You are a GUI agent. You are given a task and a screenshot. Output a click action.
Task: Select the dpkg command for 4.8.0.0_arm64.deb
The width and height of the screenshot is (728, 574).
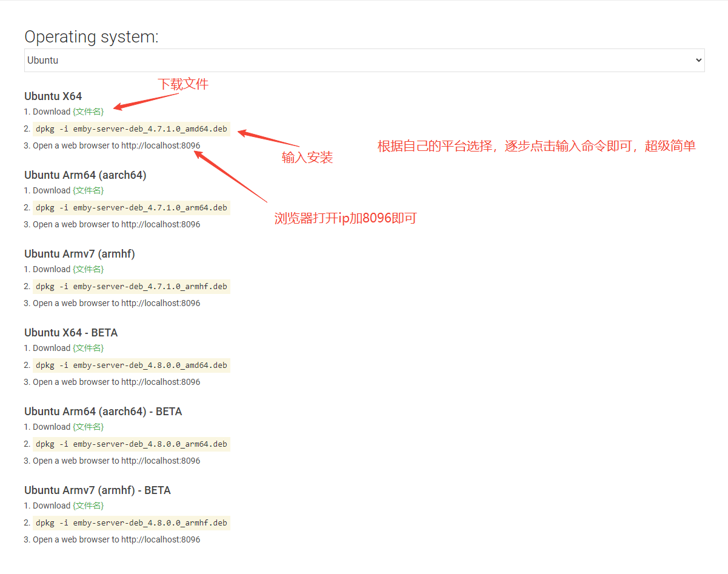pyautogui.click(x=132, y=444)
